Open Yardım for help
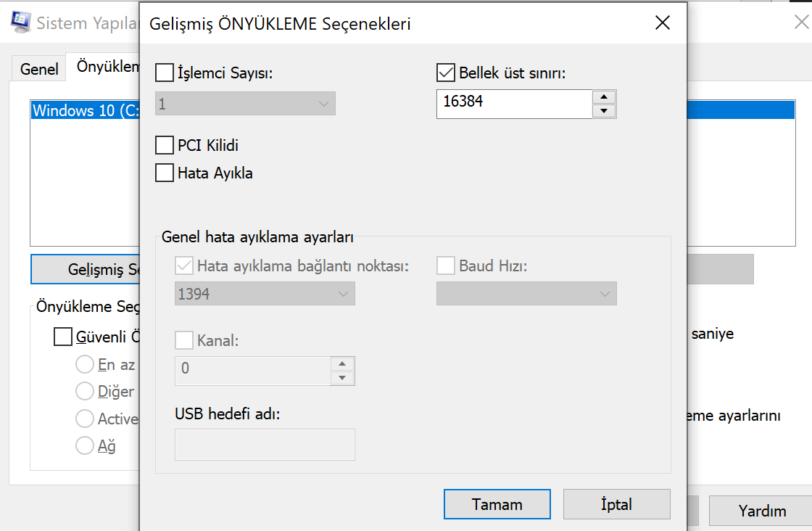Screen dimensions: 812x531 tap(767, 511)
